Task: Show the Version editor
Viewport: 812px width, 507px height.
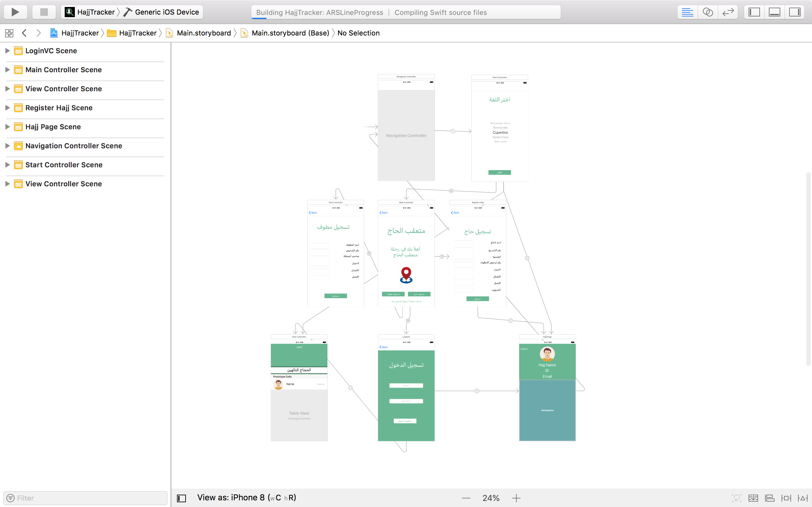Action: (728, 12)
